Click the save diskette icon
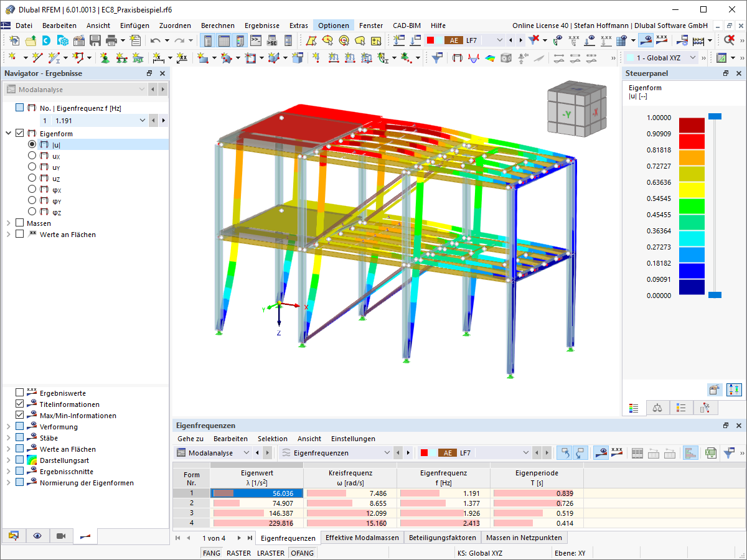 tap(95, 40)
